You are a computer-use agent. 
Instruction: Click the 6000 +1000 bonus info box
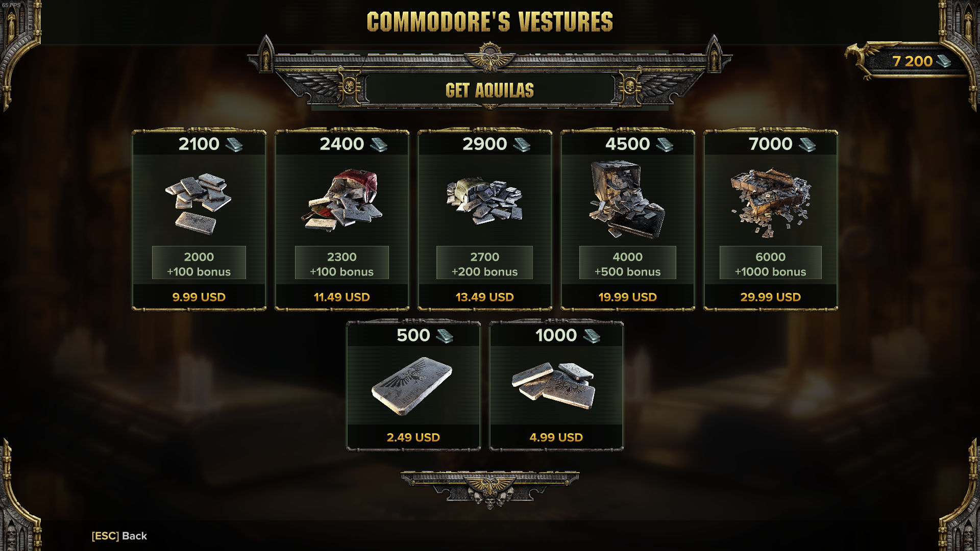(x=771, y=263)
